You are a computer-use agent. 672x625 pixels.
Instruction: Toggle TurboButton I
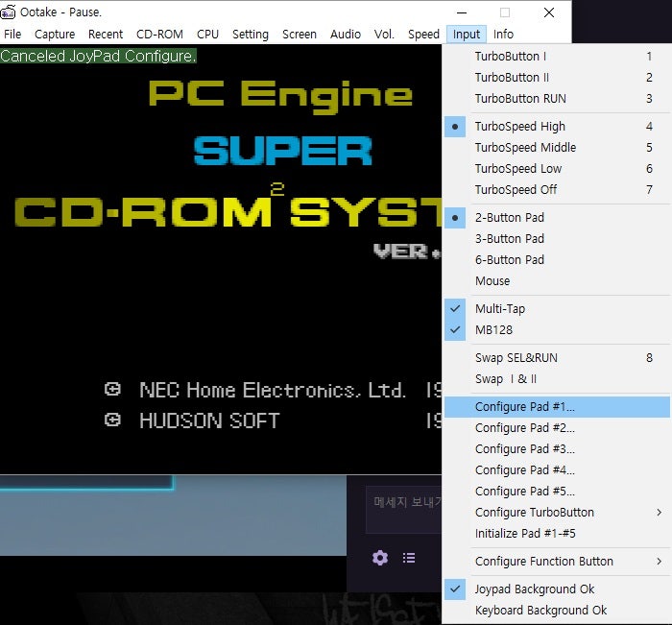click(x=557, y=56)
